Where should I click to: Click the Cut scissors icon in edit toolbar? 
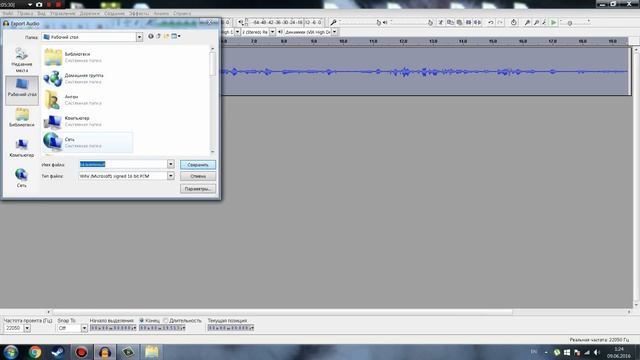pos(440,22)
